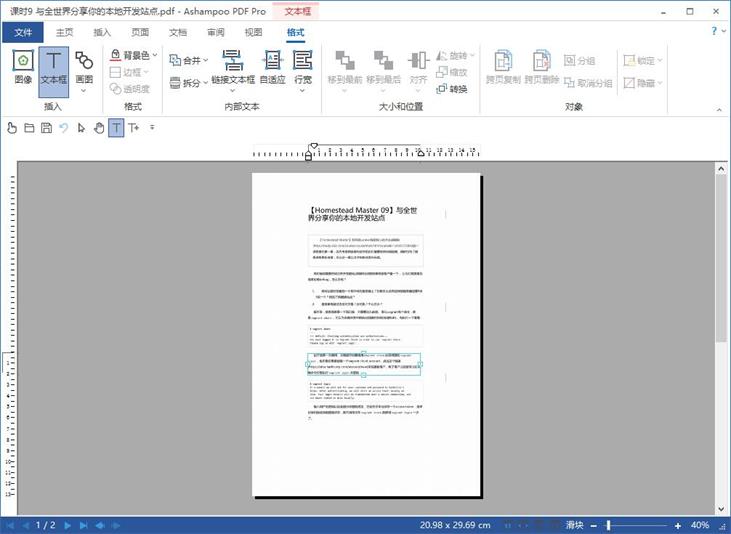Click the help question mark icon
The height and width of the screenshot is (534, 731).
[714, 31]
